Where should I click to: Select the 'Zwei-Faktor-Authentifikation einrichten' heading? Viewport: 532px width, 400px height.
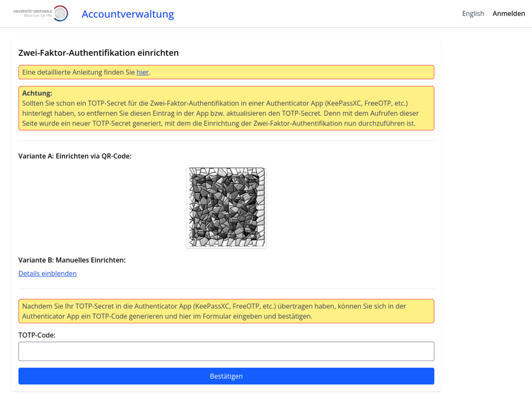(x=98, y=53)
